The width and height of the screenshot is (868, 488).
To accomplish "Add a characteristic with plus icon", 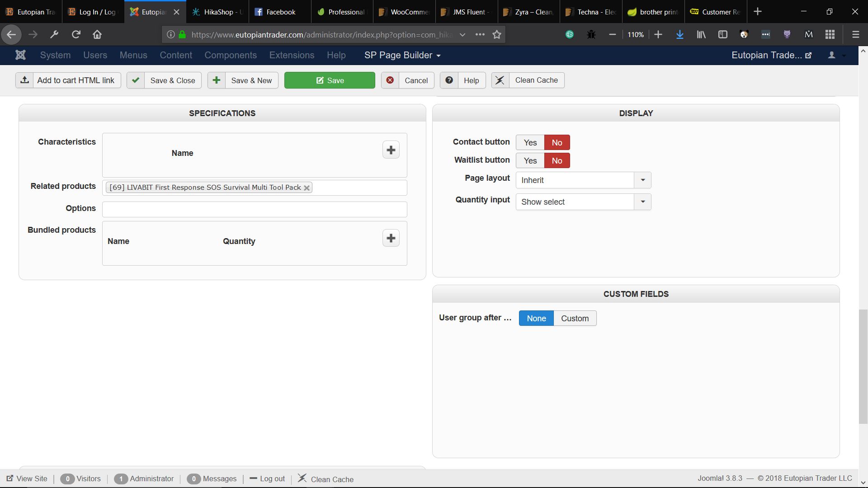I will pyautogui.click(x=391, y=150).
